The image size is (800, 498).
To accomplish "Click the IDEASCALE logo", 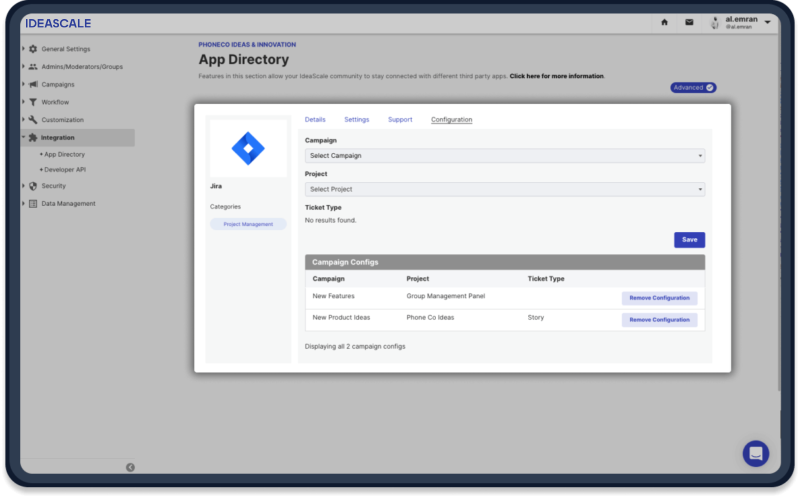I will tap(58, 23).
